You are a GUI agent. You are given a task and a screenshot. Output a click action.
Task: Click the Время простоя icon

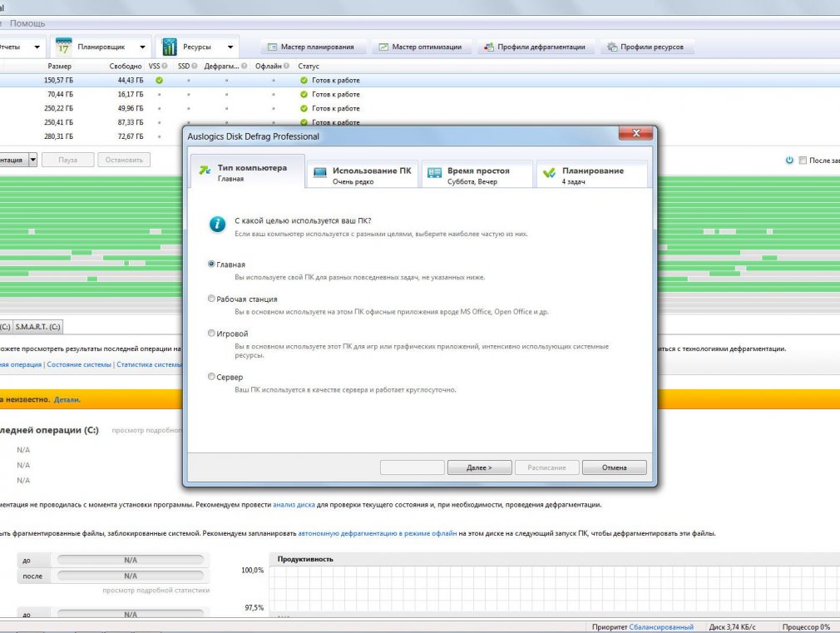[x=434, y=172]
